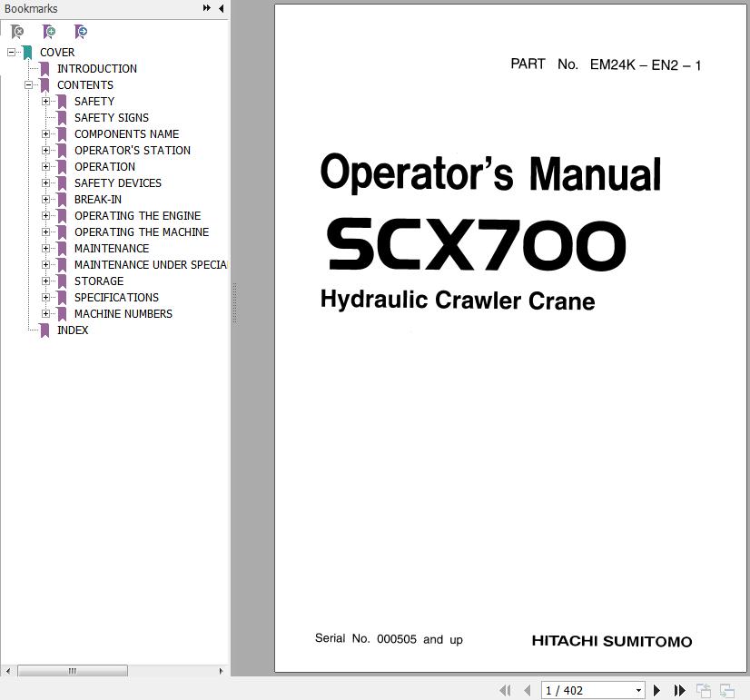Click the Hydraulic Crawler Crane subtitle
Screen dimensions: 750x700
[458, 301]
